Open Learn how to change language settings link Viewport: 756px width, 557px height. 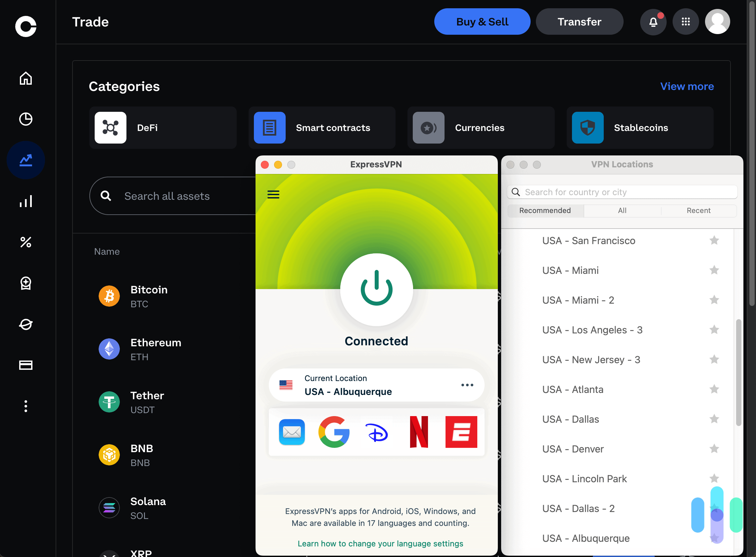(x=380, y=543)
